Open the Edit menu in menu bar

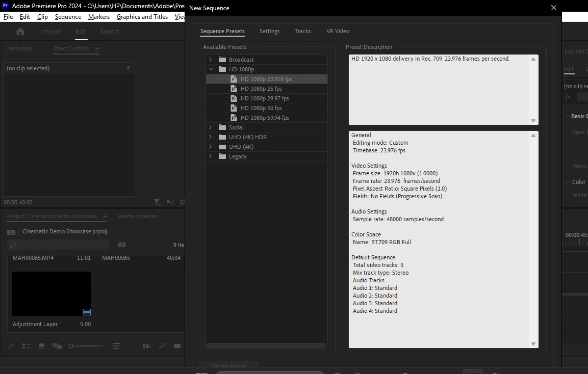pos(25,17)
